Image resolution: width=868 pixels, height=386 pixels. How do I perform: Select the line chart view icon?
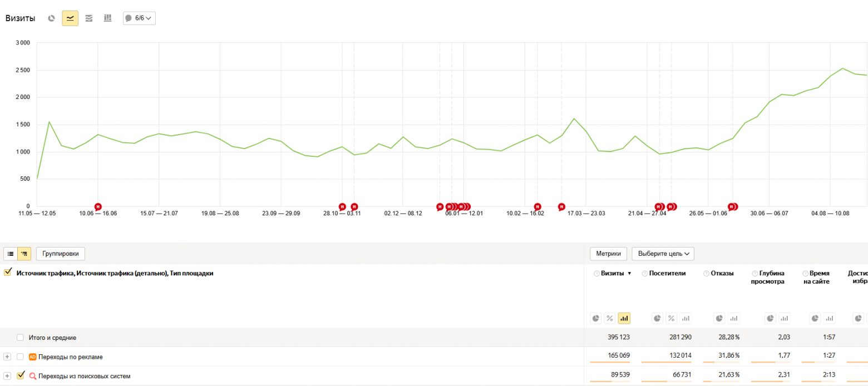click(70, 18)
